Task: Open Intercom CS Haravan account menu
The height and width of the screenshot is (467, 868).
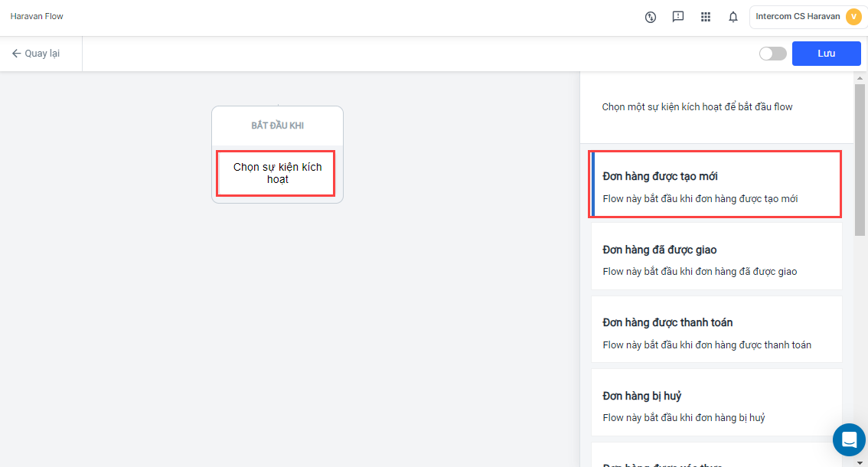Action: pos(798,17)
